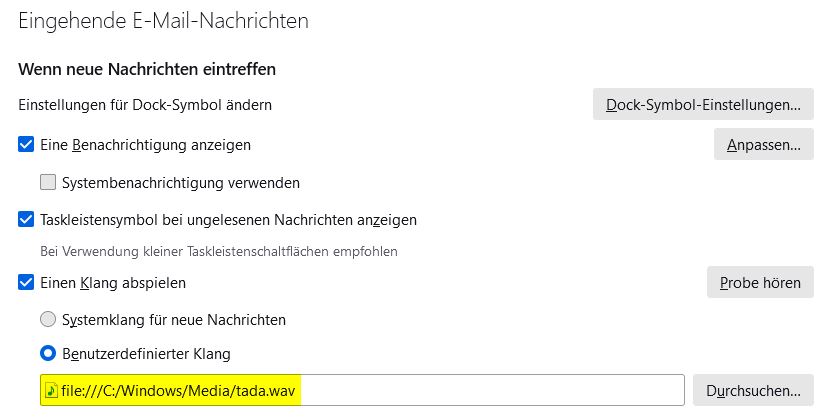Toggle the Taskleistensymbol bei ungelesenen Nachrichten checkbox

(27, 219)
